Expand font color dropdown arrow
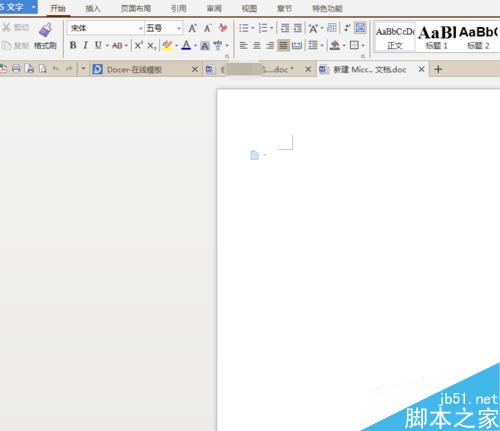The width and height of the screenshot is (500, 431). 195,46
